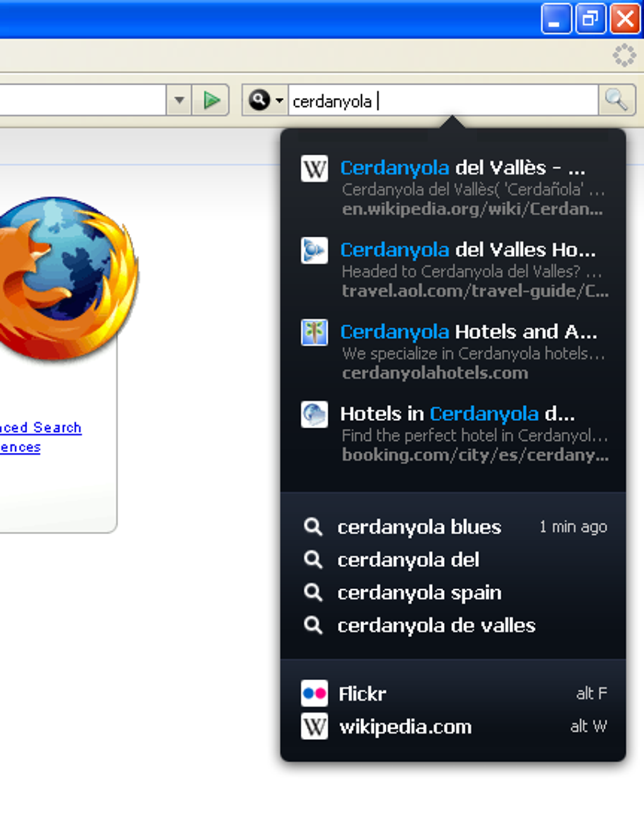Click the magnifier search button
Image resolution: width=644 pixels, height=814 pixels.
coord(616,100)
